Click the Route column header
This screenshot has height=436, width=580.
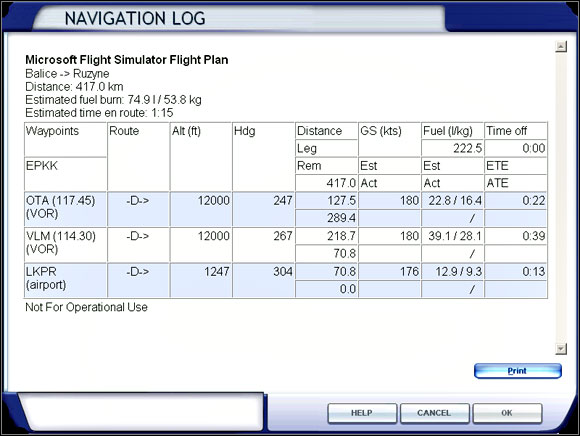pyautogui.click(x=138, y=156)
